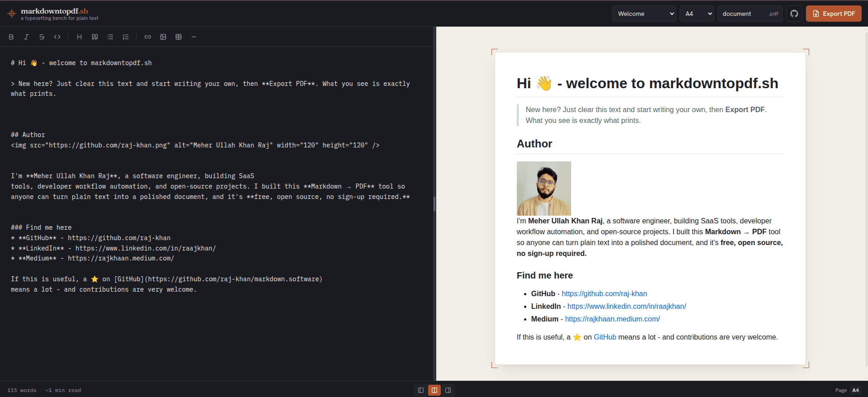This screenshot has height=397, width=868.
Task: Switch to split editor and preview layout
Action: (434, 390)
